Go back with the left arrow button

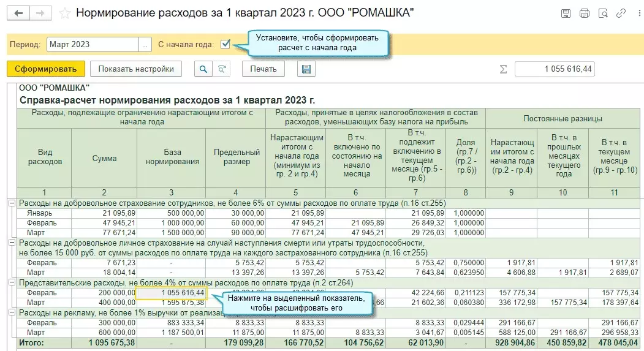(18, 13)
